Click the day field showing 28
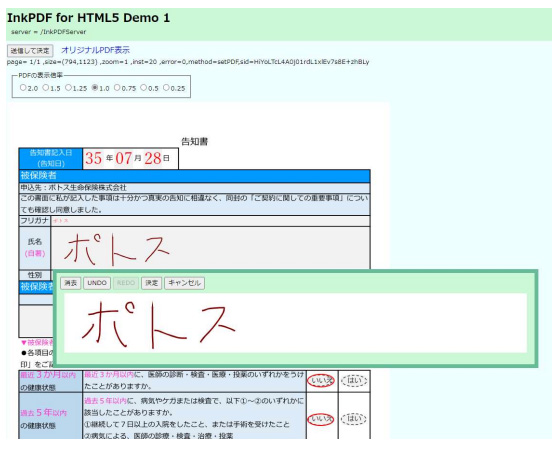Viewport: 552px width, 451px height. pyautogui.click(x=153, y=158)
